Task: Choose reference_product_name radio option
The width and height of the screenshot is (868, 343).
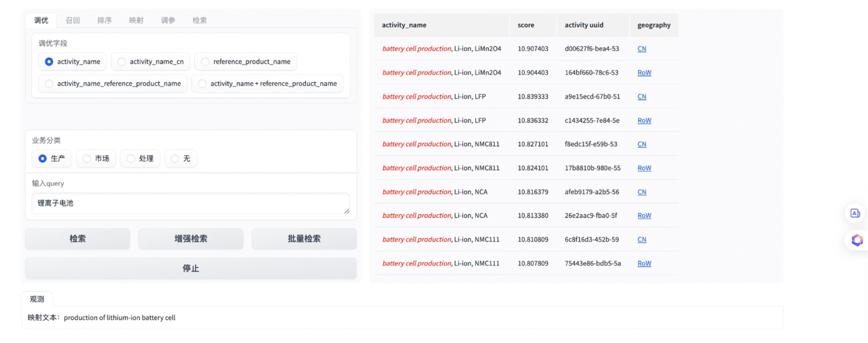Action: [205, 62]
